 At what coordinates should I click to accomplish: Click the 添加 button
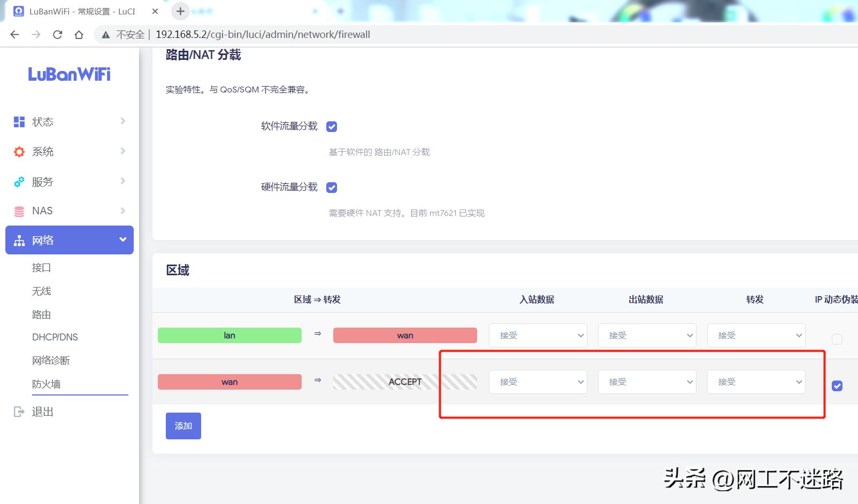click(x=183, y=426)
